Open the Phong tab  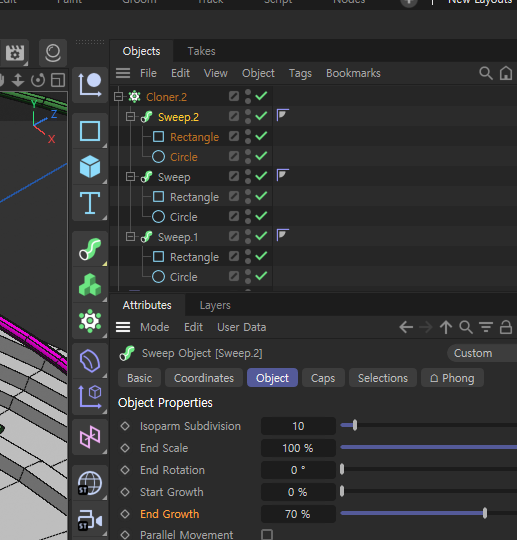pos(452,378)
